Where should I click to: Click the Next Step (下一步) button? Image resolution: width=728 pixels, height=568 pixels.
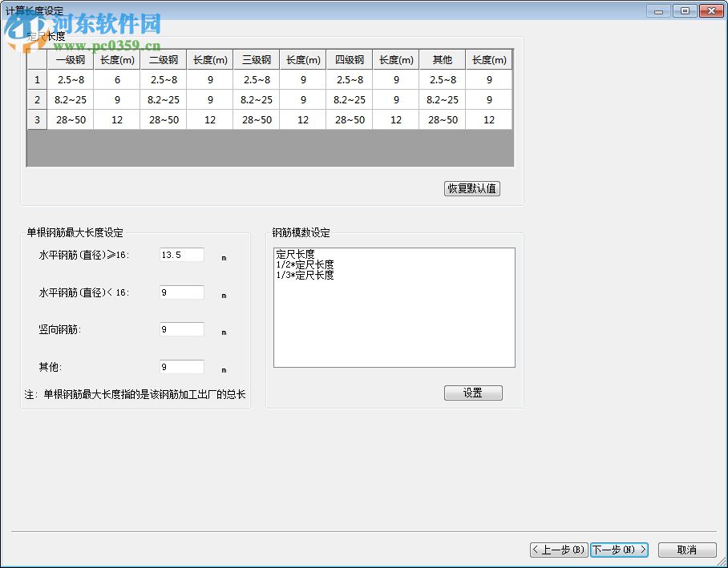click(x=618, y=550)
